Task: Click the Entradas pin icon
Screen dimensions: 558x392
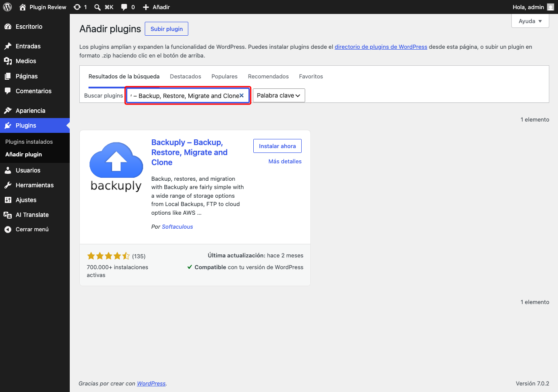Action: click(x=8, y=46)
